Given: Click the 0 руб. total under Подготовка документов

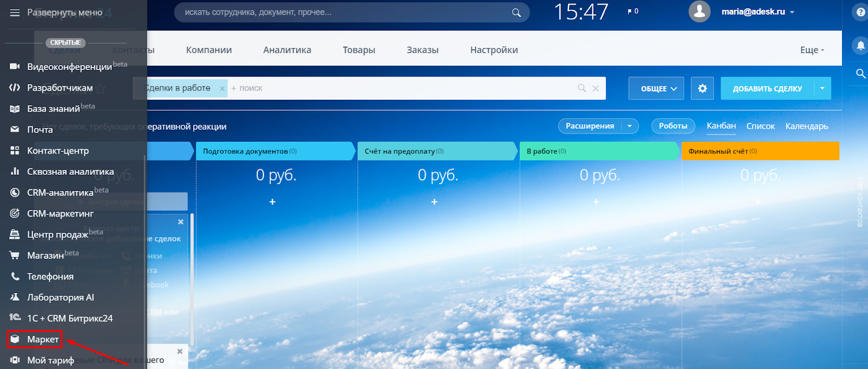Looking at the screenshot, I should point(276,175).
